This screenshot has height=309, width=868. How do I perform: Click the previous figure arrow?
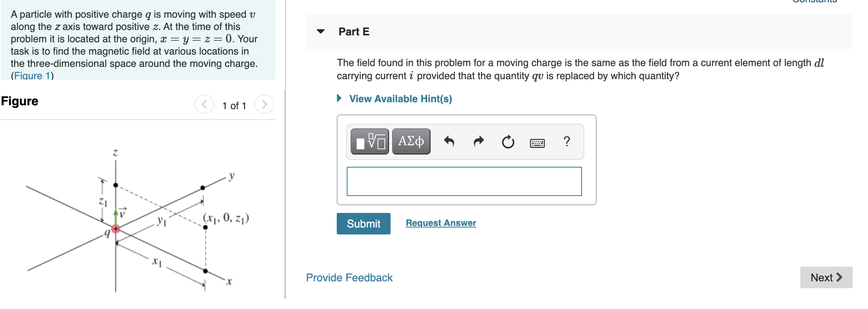pos(205,104)
